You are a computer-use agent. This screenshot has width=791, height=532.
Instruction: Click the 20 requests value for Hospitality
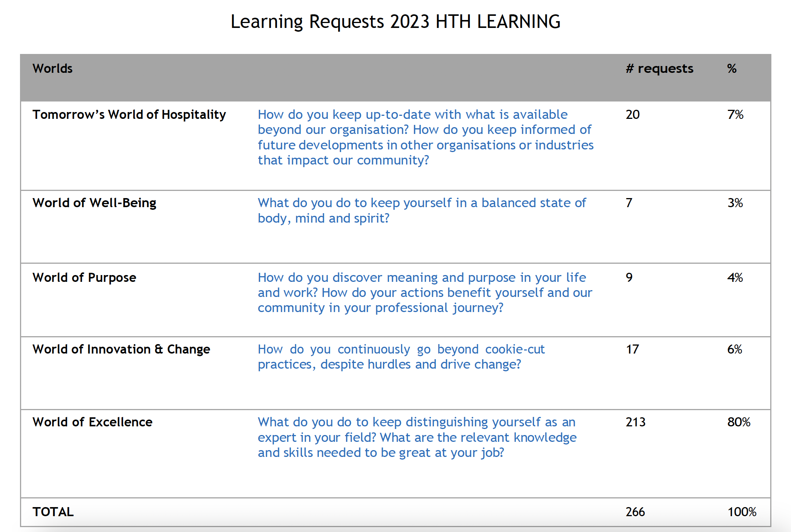632,114
